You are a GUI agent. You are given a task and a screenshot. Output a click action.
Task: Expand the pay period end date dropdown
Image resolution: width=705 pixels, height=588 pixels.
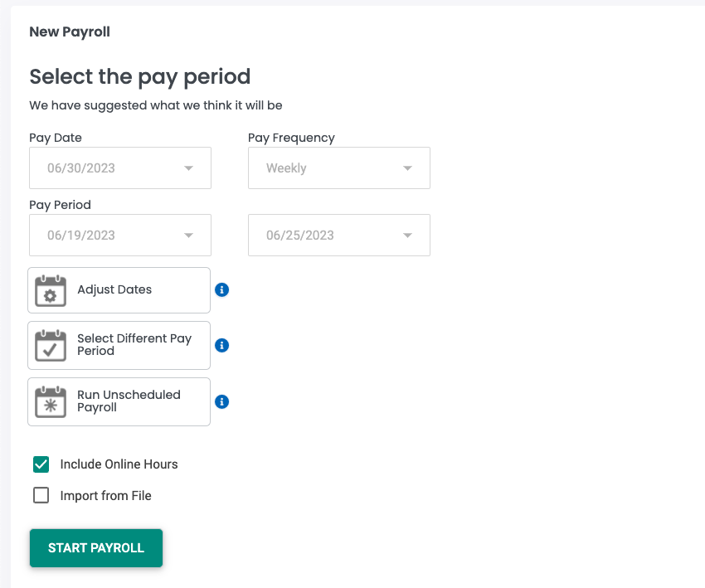coord(407,235)
